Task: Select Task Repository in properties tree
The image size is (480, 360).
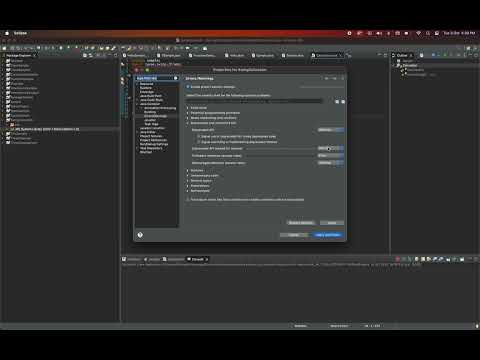Action: tap(151, 148)
